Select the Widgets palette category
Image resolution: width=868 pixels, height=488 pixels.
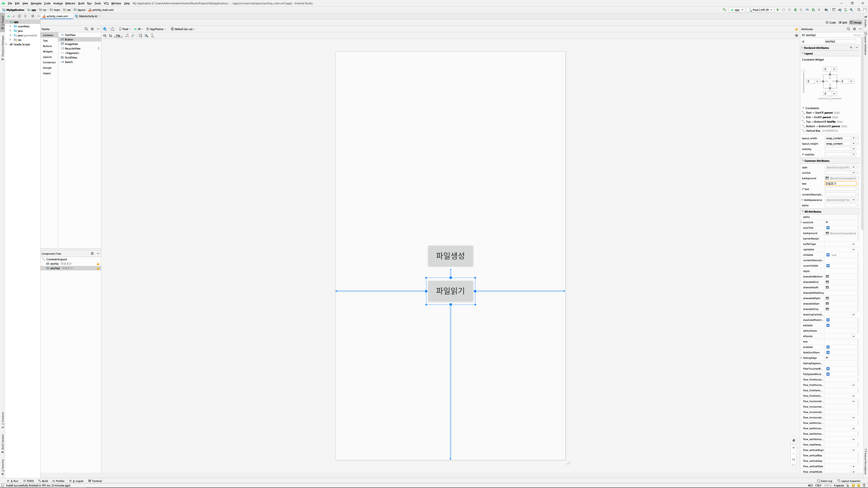[x=47, y=52]
